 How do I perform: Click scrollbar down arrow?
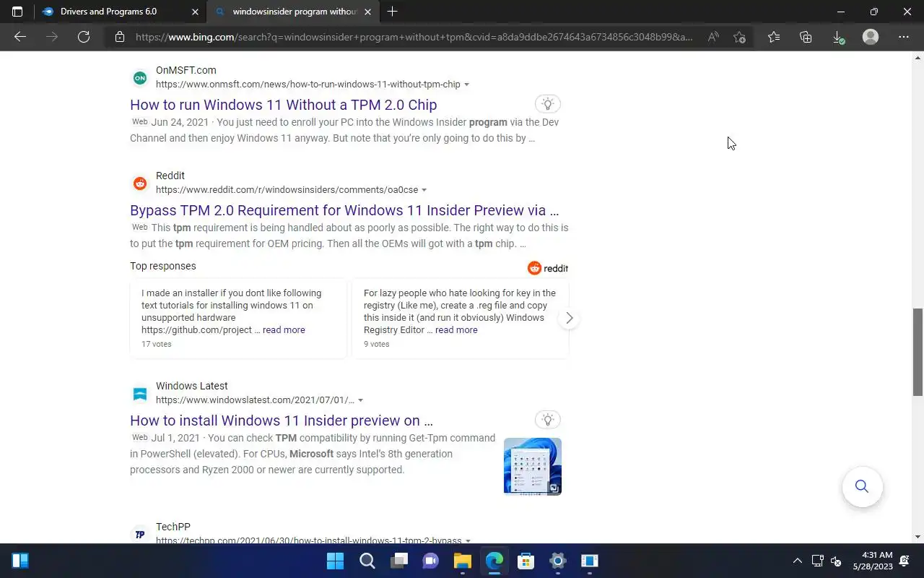tap(918, 537)
